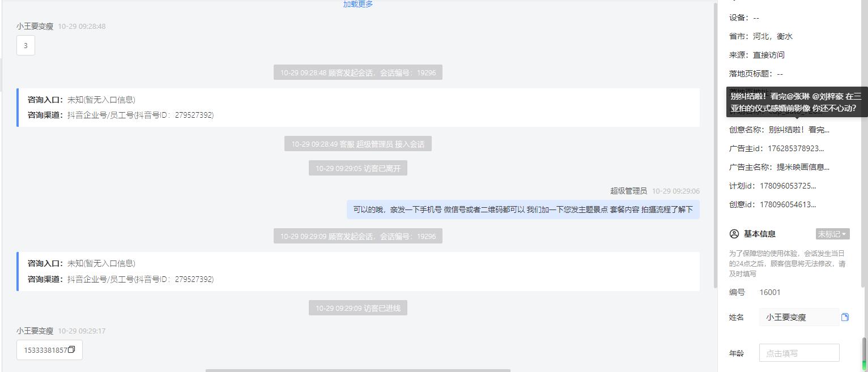868x372 pixels.
Task: Click 广告主id truncated value
Action: pyautogui.click(x=795, y=148)
